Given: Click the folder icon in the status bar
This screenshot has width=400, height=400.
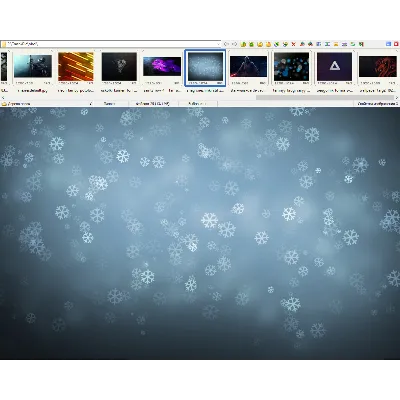Looking at the screenshot, I should (x=4, y=104).
